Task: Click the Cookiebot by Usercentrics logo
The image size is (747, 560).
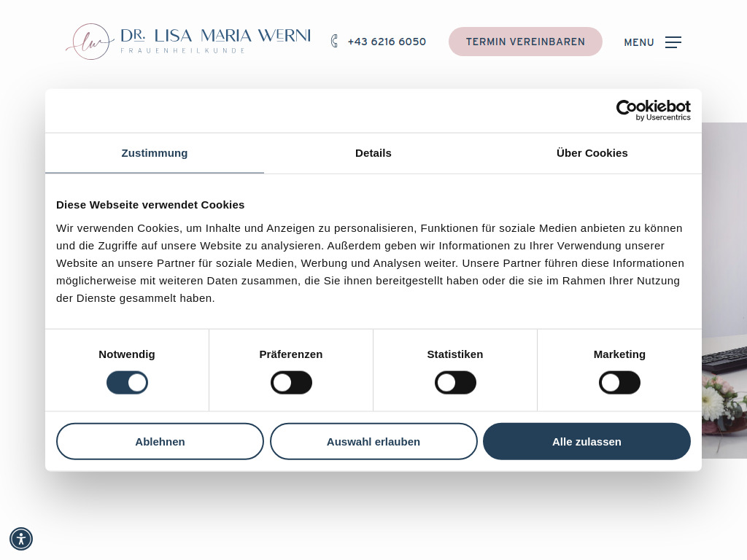Action: click(653, 109)
